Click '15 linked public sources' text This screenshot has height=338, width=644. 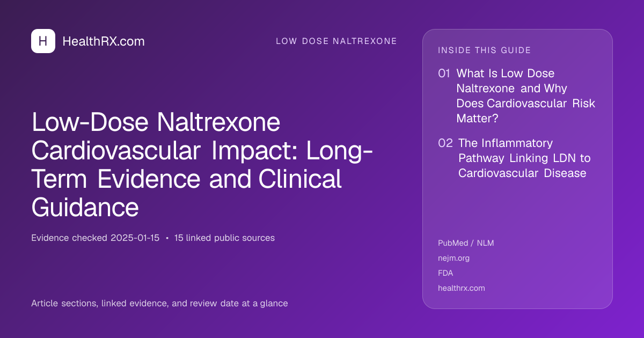[x=224, y=238]
